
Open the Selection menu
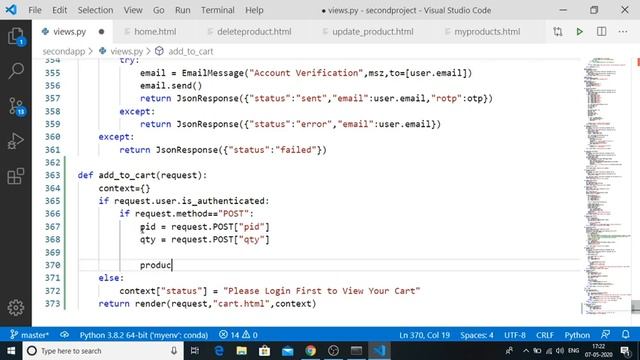[96, 10]
